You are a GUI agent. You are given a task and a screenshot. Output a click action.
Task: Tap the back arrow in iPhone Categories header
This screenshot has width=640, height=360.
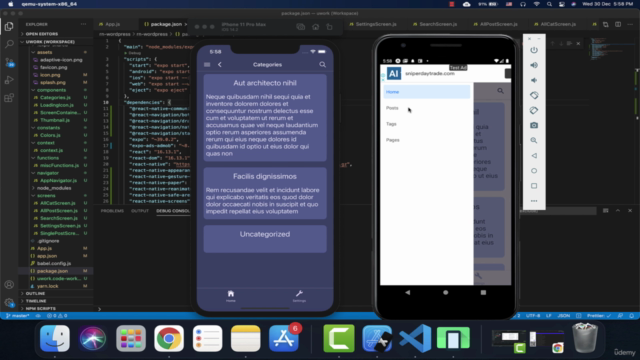coord(220,64)
